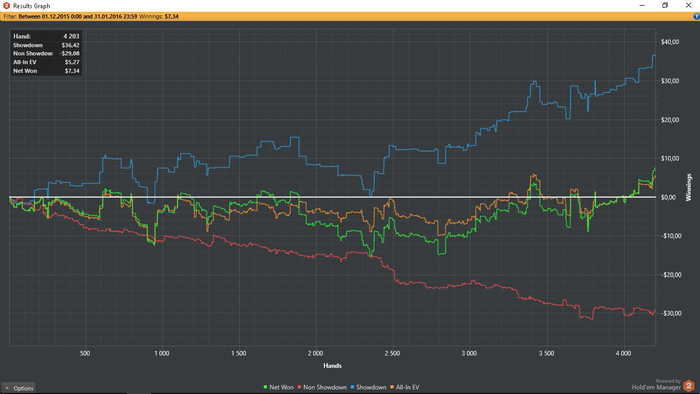Click the Winnings y-axis title
The height and width of the screenshot is (394, 700).
pyautogui.click(x=688, y=187)
